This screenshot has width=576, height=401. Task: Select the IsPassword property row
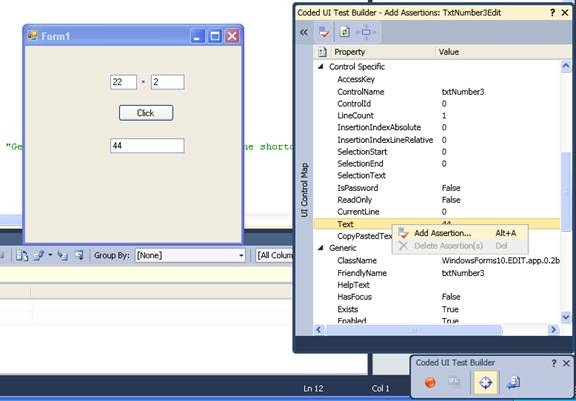[437, 188]
